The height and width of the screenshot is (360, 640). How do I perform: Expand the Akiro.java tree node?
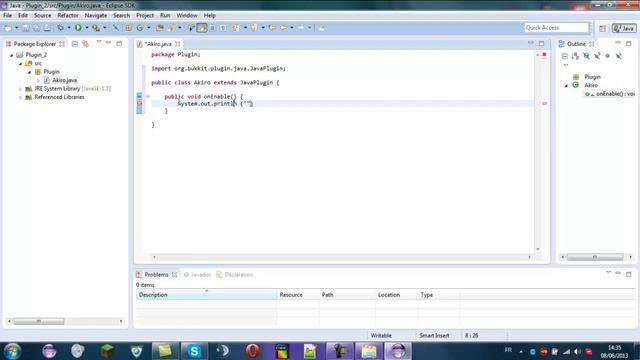coord(38,80)
